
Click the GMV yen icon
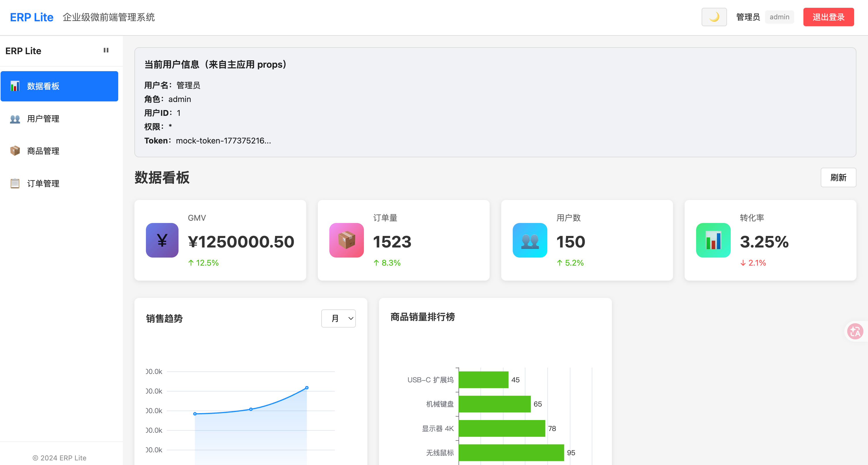coord(162,240)
